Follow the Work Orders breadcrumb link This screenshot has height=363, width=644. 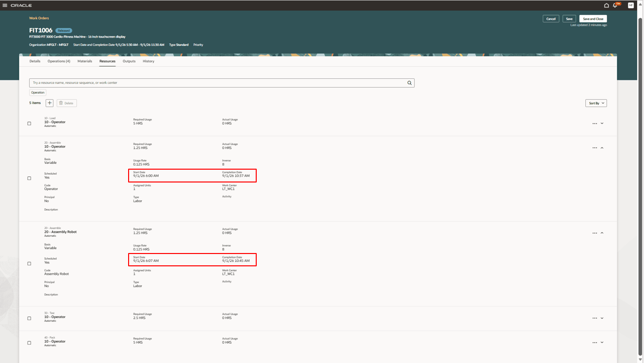click(x=39, y=18)
